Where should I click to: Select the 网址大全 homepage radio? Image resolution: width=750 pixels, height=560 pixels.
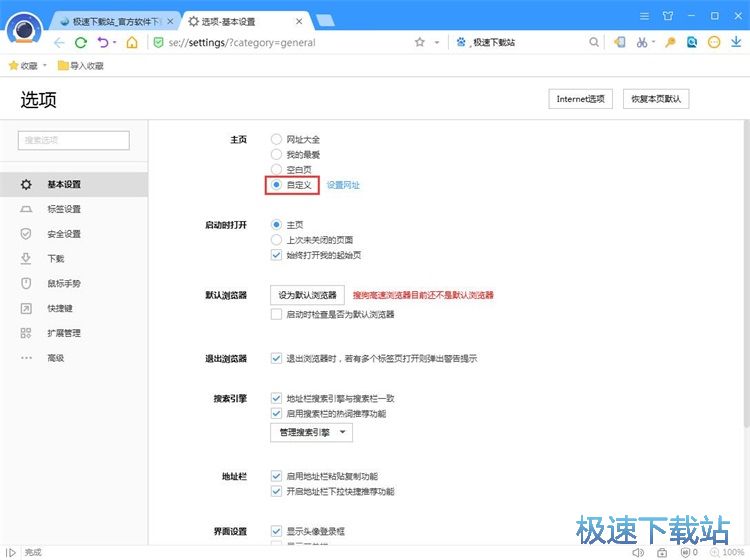pos(276,139)
